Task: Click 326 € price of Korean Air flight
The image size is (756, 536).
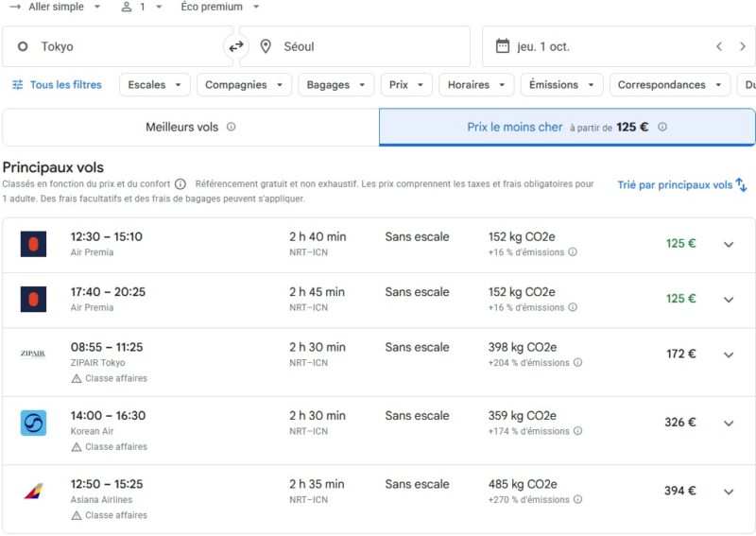Action: [679, 423]
